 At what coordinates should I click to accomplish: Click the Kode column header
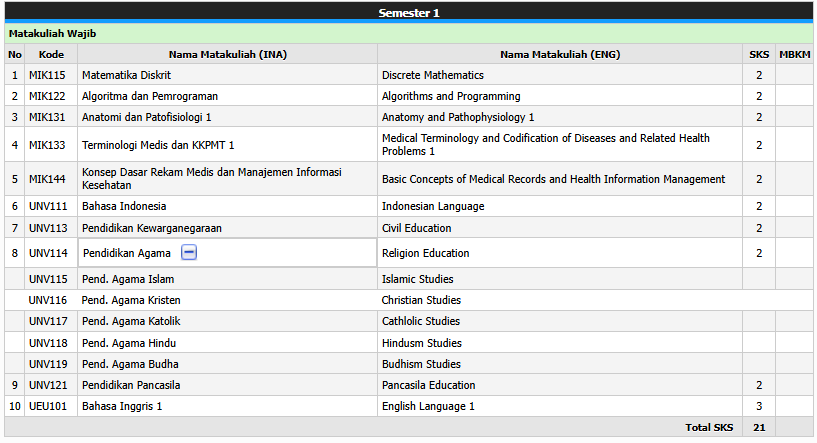click(x=51, y=54)
